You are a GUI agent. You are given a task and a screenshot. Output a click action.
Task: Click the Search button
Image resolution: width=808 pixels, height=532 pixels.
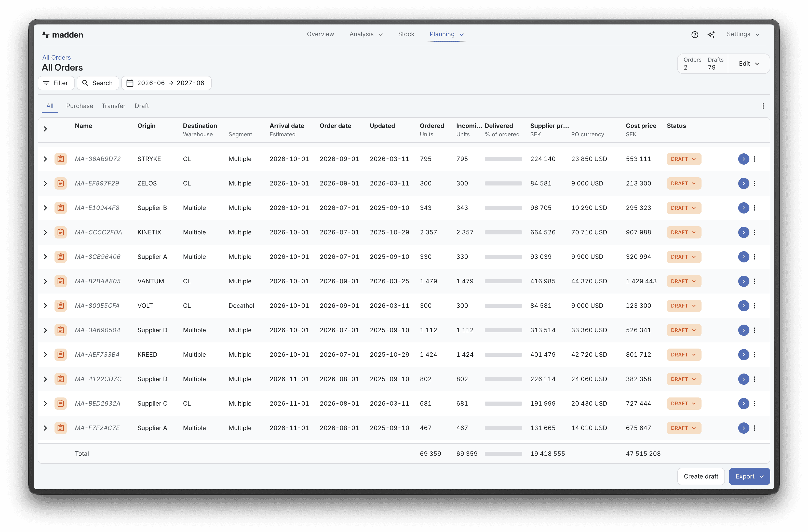click(98, 83)
